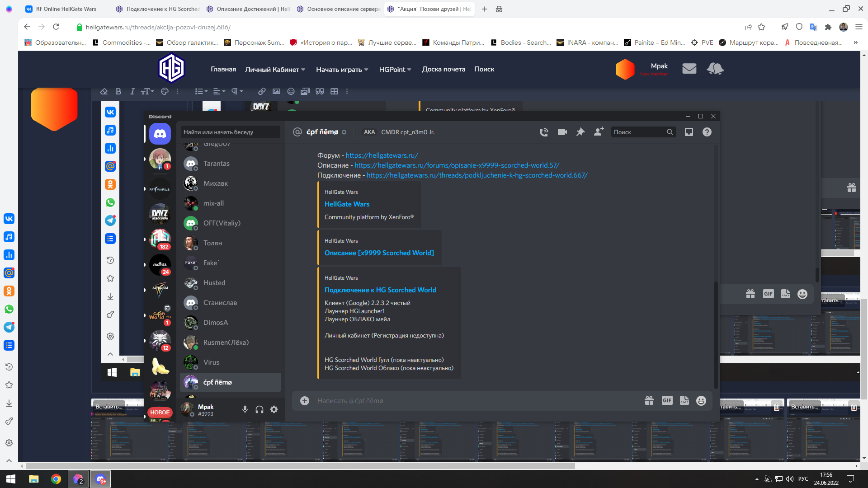Image resolution: width=868 pixels, height=488 pixels.
Task: Open the Commodities bookmark
Action: tap(121, 42)
